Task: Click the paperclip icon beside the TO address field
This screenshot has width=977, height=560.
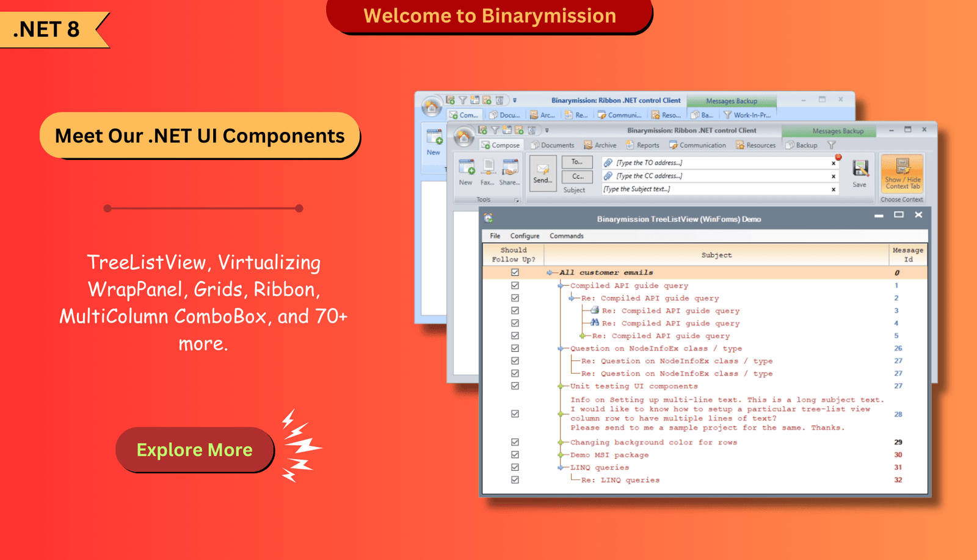Action: tap(608, 162)
